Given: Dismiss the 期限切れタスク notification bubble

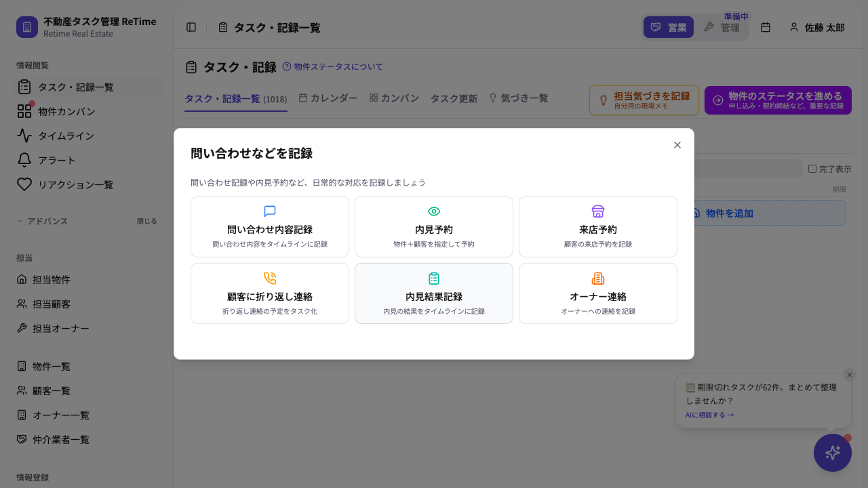Looking at the screenshot, I should (850, 375).
